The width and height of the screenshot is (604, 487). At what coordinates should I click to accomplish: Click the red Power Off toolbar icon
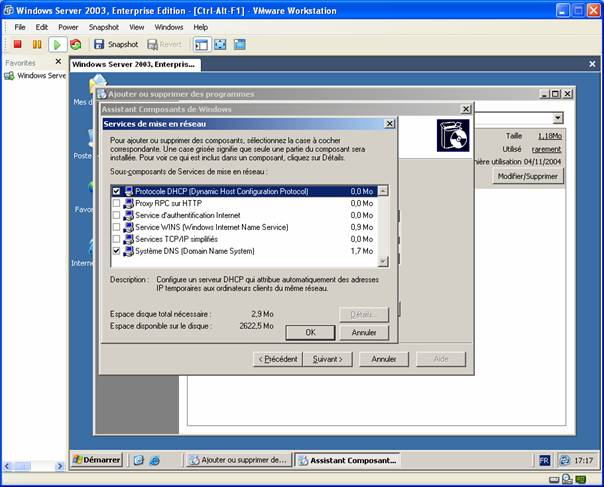[17, 44]
